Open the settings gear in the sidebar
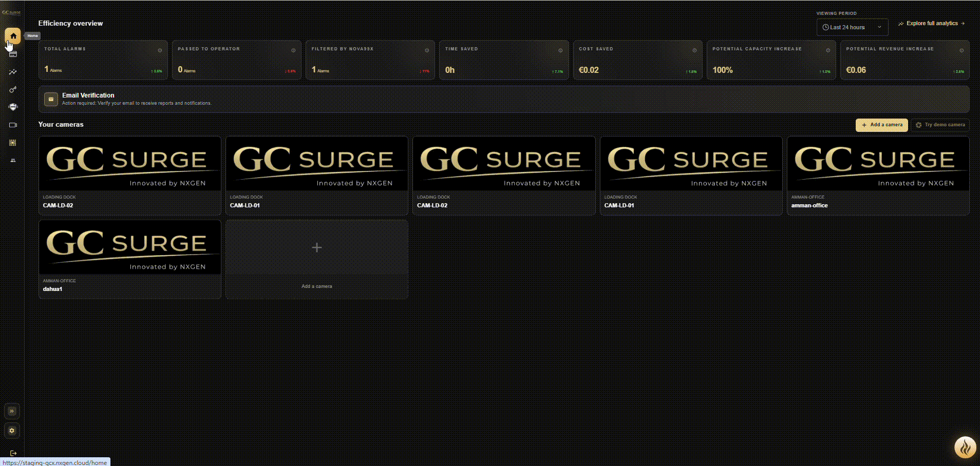Image resolution: width=980 pixels, height=466 pixels. click(12, 431)
